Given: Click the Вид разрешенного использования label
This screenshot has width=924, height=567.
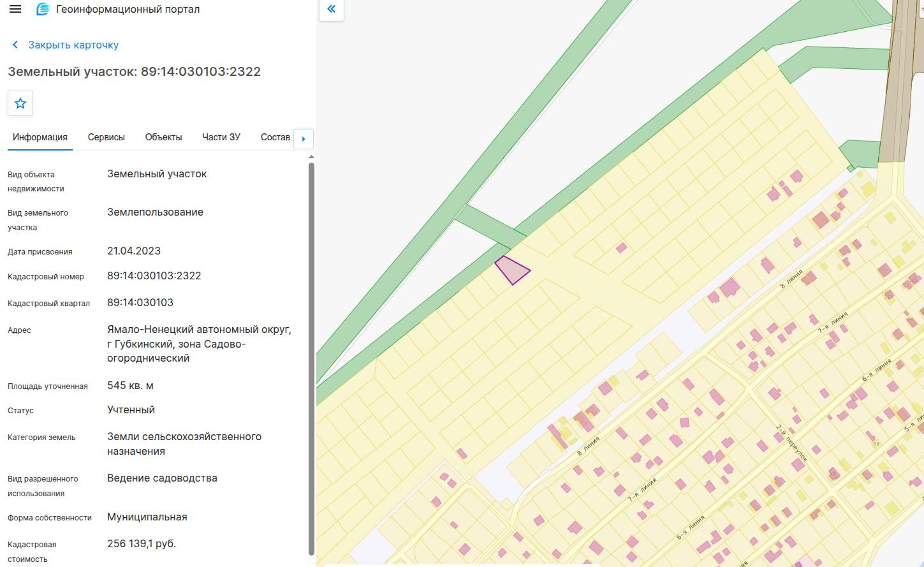Looking at the screenshot, I should (43, 486).
